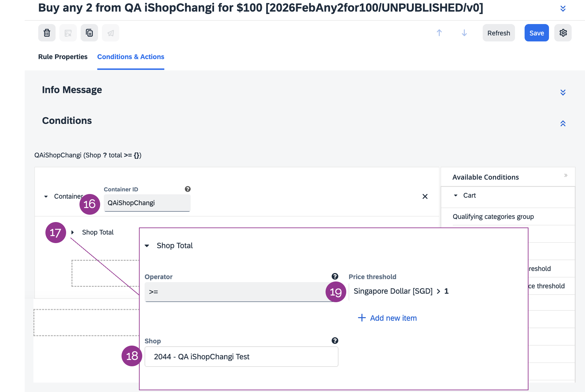This screenshot has height=392, width=585.
Task: Click the move up arrow icon
Action: (439, 33)
